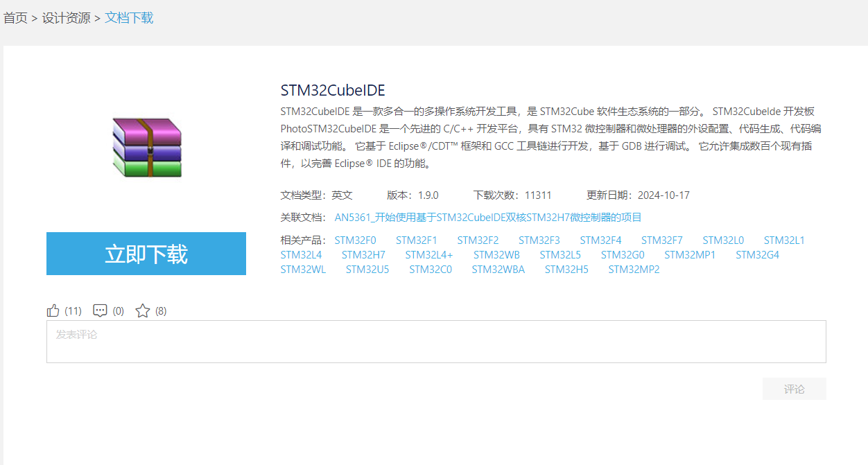Click the 关联文档 label

click(303, 218)
